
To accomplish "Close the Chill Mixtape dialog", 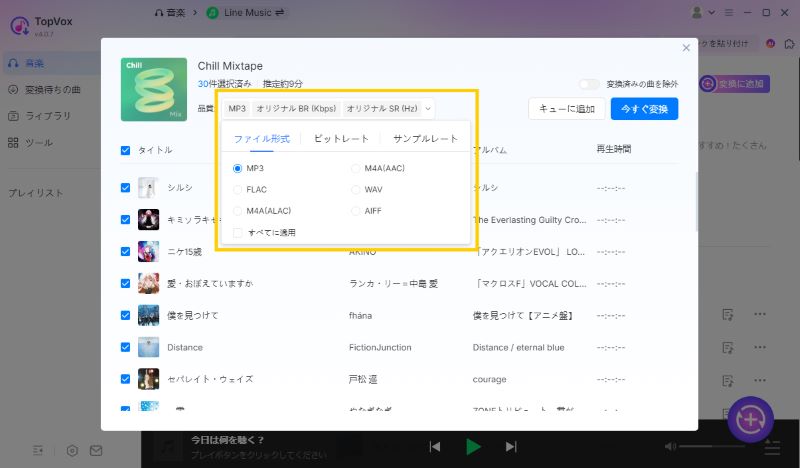I will [x=686, y=47].
